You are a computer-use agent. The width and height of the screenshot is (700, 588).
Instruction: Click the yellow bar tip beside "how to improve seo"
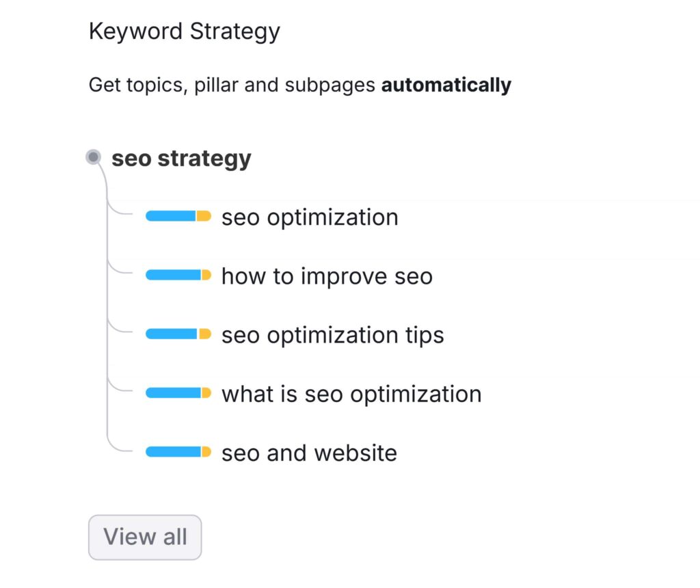pos(206,276)
